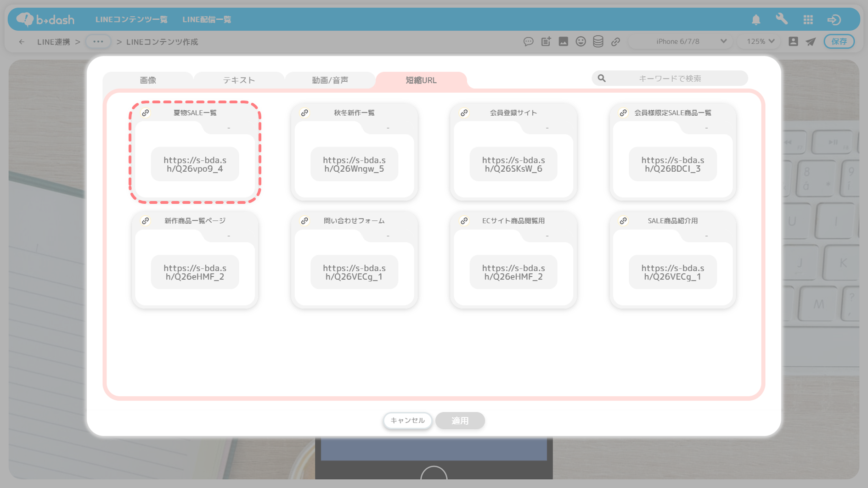Switch to the 動画/音声 tab

[330, 80]
